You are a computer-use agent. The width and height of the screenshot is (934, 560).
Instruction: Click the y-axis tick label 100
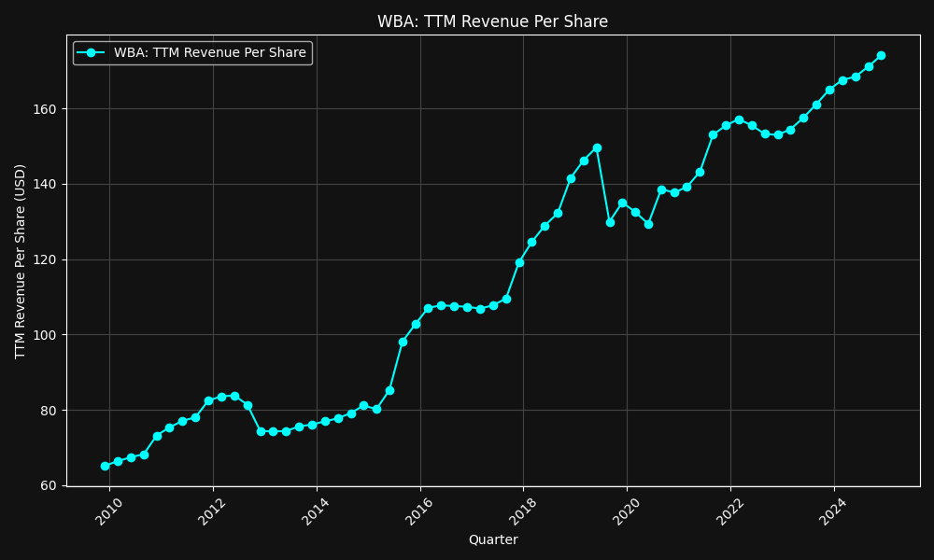[x=45, y=335]
